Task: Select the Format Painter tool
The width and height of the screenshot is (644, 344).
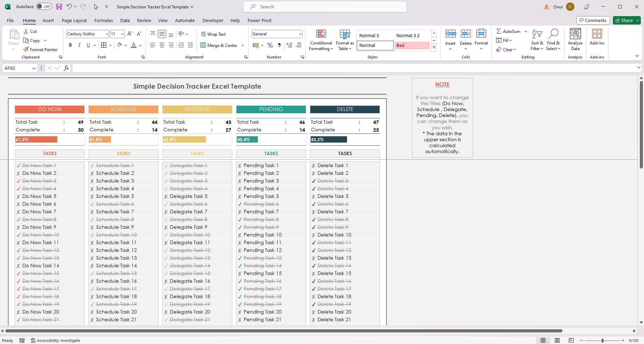Action: tap(41, 49)
